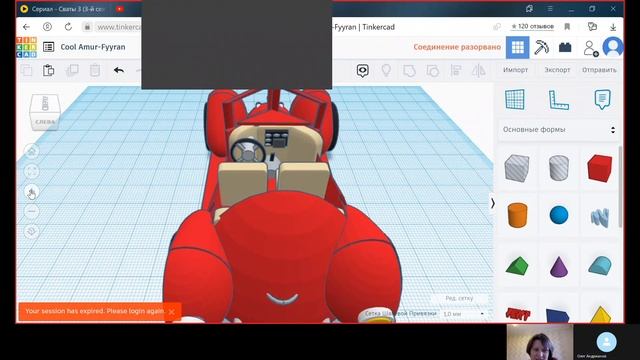Click the Cool Amur-Fyyran design name
The width and height of the screenshot is (640, 360).
(93, 47)
